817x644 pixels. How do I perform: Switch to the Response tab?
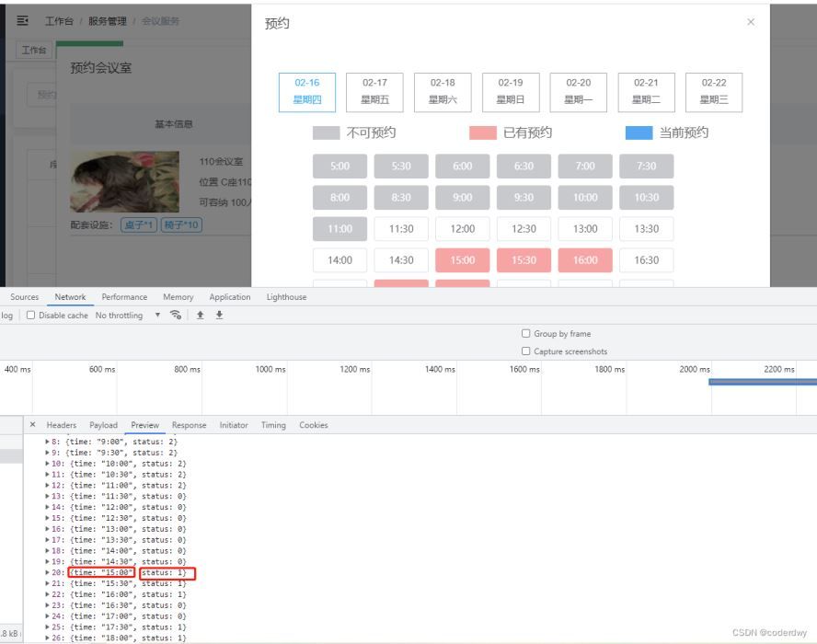pyautogui.click(x=189, y=425)
